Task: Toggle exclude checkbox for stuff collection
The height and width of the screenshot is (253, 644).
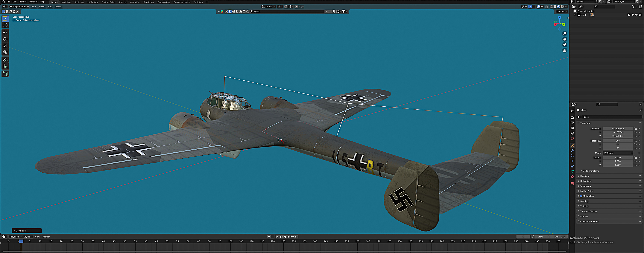Action: click(x=629, y=15)
